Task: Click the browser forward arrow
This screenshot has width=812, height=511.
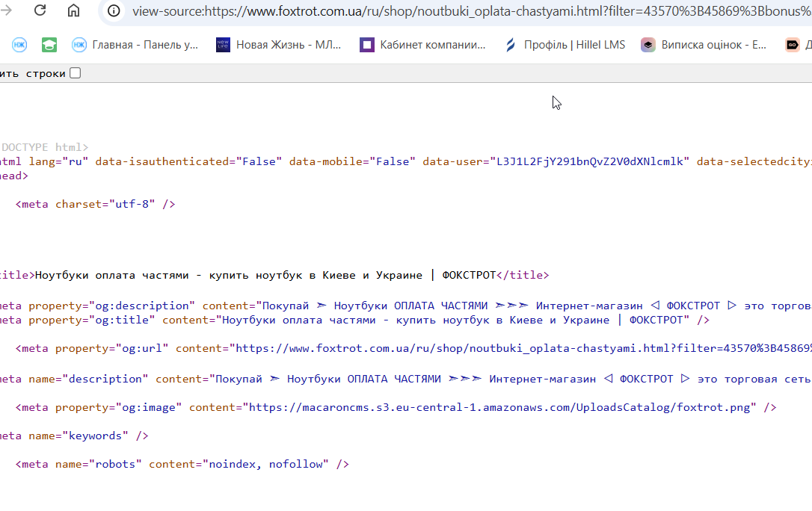Action: click(6, 10)
